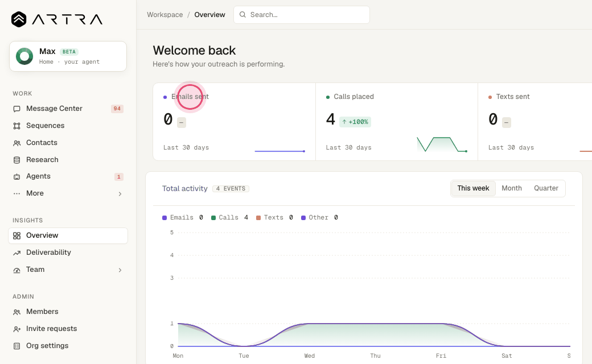The height and width of the screenshot is (364, 592).
Task: Open Contacts people icon
Action: [x=17, y=143]
